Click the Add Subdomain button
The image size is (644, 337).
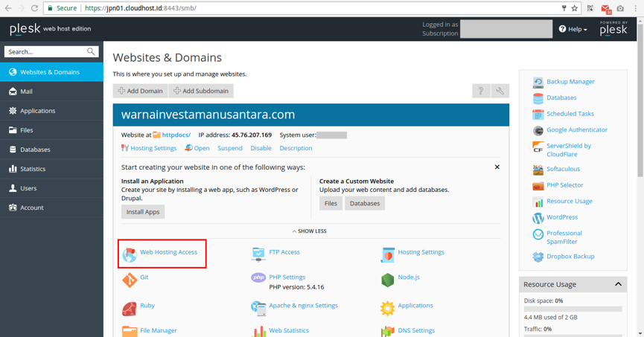(201, 91)
